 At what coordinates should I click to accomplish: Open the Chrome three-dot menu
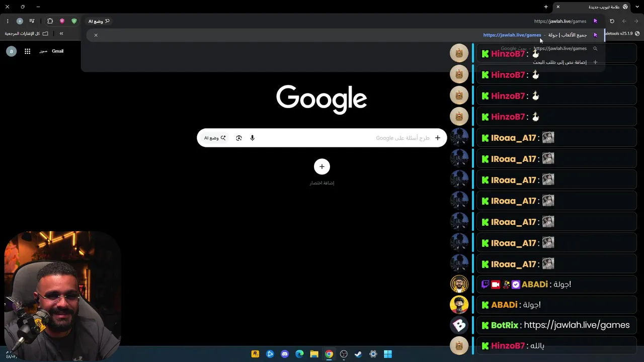[8, 21]
